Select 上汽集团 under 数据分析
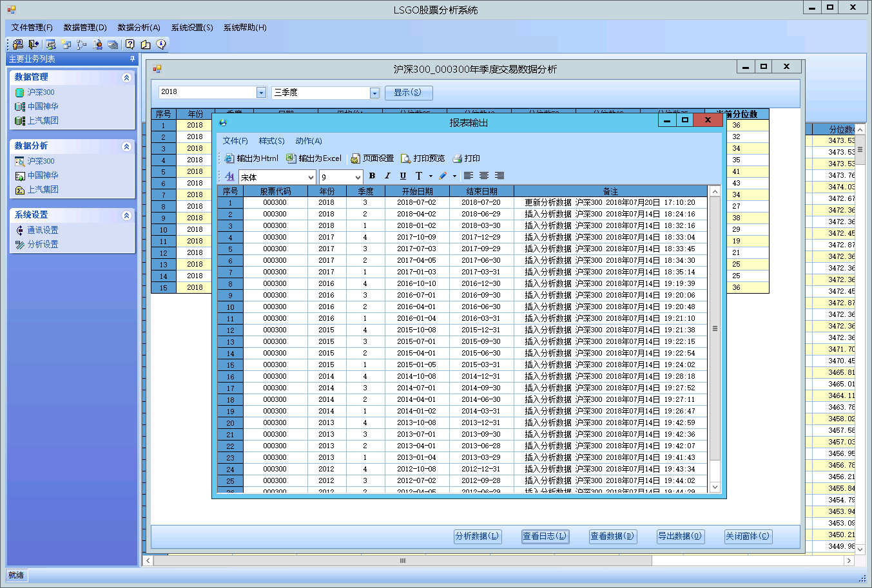Viewport: 872px width, 588px height. (x=43, y=190)
